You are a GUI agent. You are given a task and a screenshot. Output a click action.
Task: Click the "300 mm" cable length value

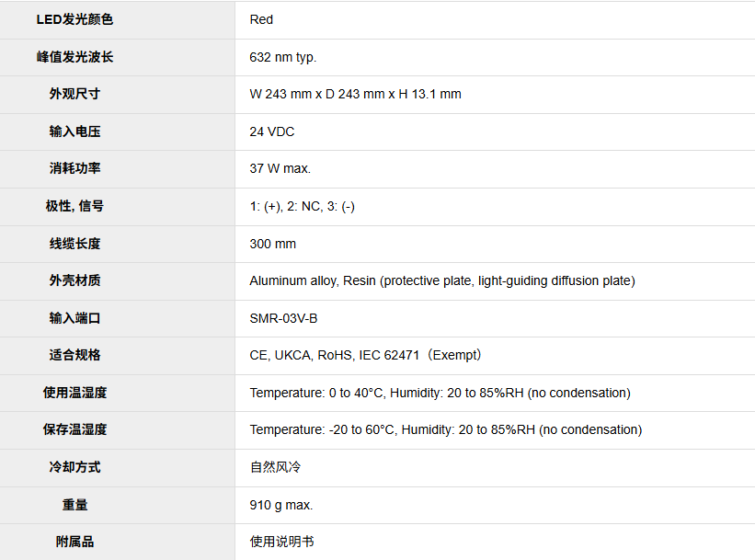272,244
